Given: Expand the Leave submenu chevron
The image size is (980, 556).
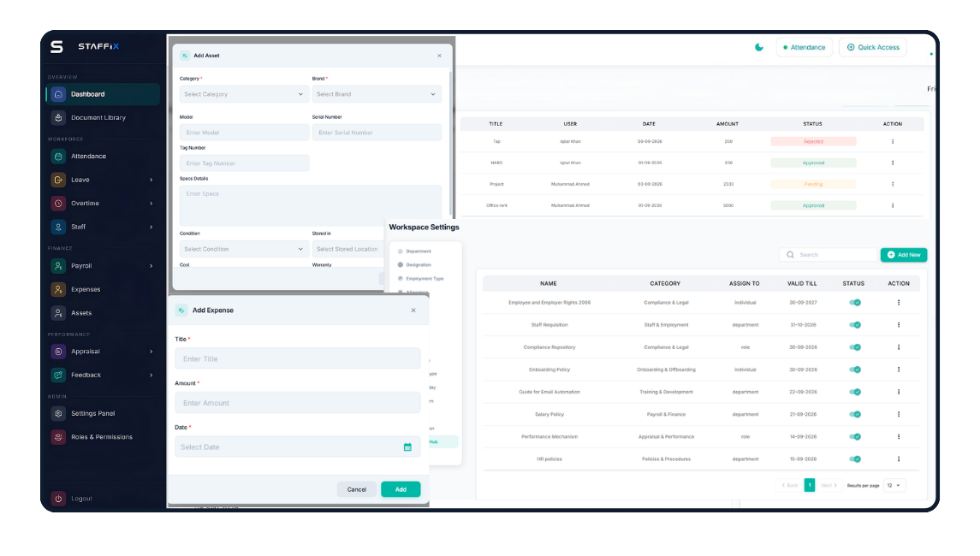Looking at the screenshot, I should click(x=151, y=180).
